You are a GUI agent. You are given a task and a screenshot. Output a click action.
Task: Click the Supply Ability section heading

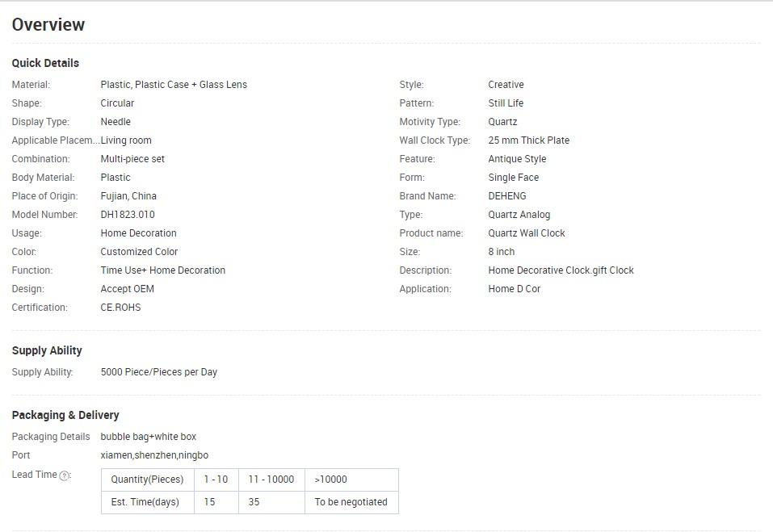pyautogui.click(x=47, y=350)
